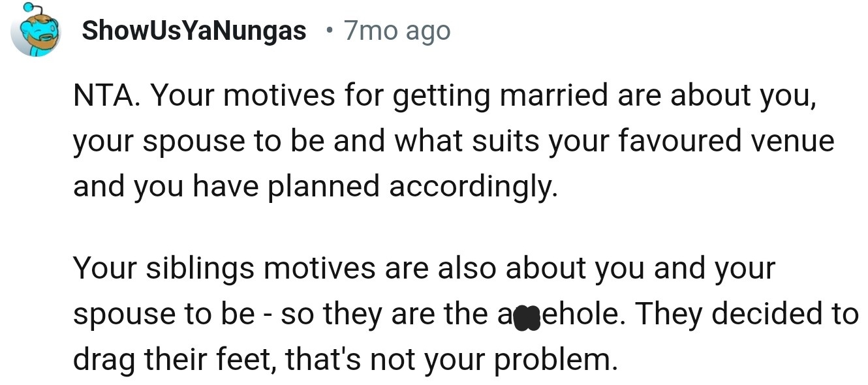Click the phrase "They decided to"

point(747,315)
